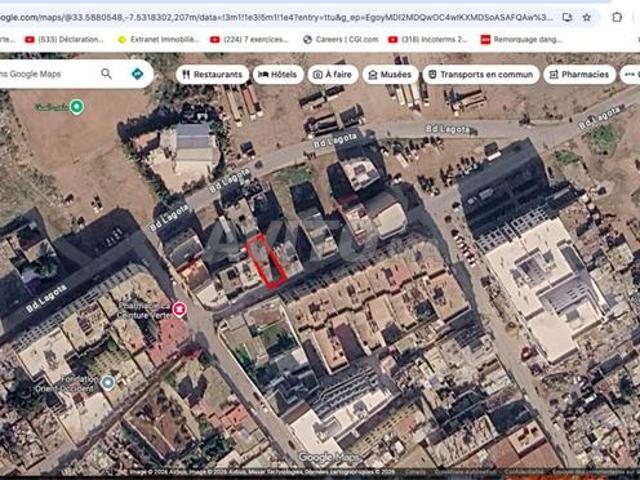Filter map by Restaurants
Viewport: 640px width, 480px height.
coord(212,75)
